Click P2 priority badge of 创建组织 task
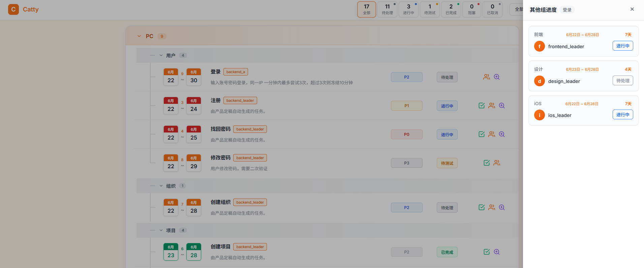The width and height of the screenshot is (644, 268). click(x=407, y=208)
